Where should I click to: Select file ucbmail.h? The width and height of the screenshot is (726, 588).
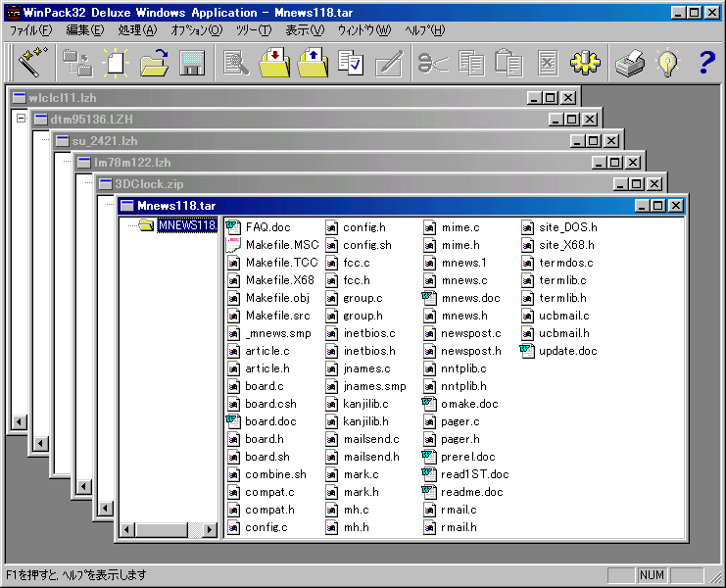click(x=556, y=333)
